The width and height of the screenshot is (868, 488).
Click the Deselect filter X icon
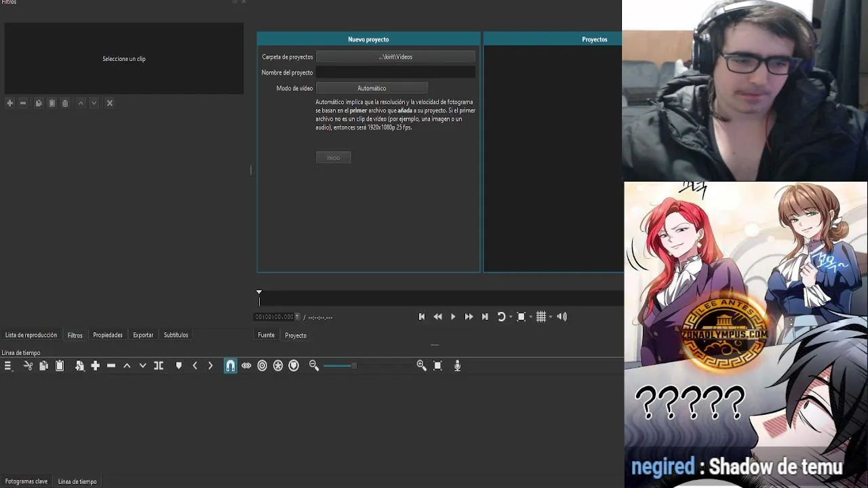(x=110, y=103)
